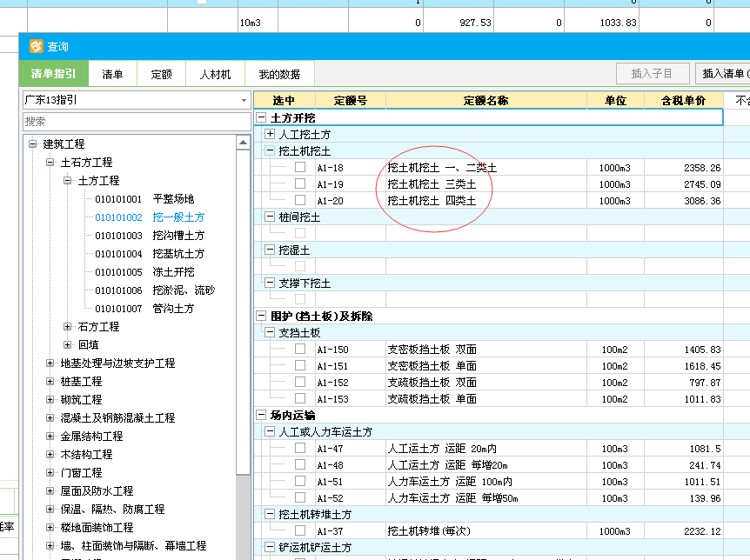Screen dimensions: 750x560
Task: Click the 2358.26 price cell
Action: (x=684, y=167)
